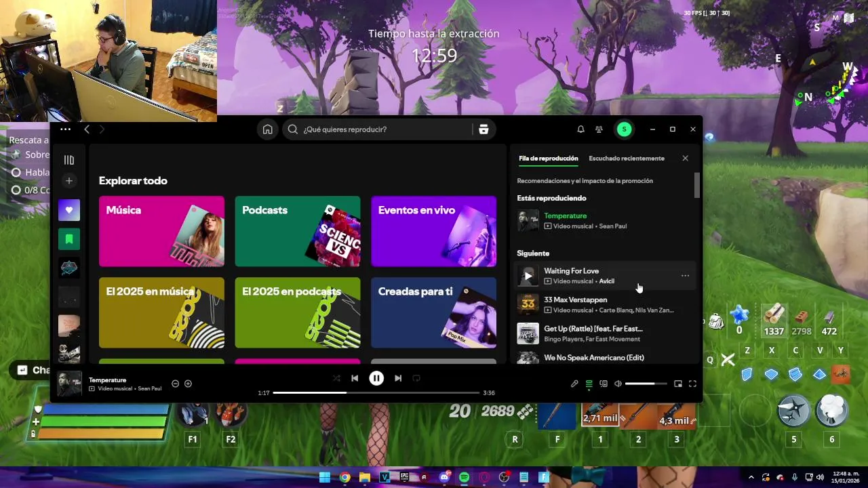
Task: Open the Eventos en vivo card
Action: click(434, 231)
